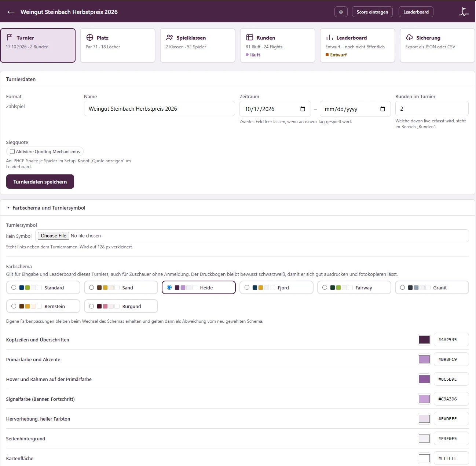Collapse the Farbschema und Turniersymbol section
Screen dimensions: 476x466
click(46, 208)
